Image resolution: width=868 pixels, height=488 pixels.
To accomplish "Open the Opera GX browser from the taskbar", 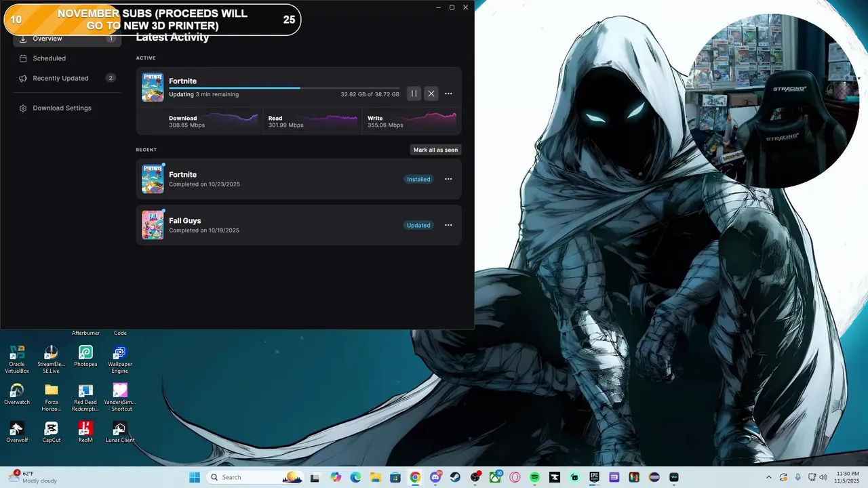I will [x=515, y=477].
